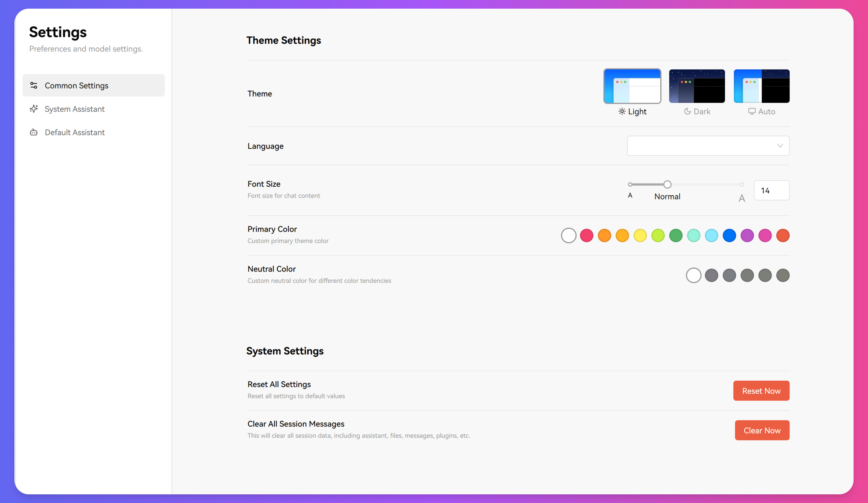868x503 pixels.
Task: Click the Language row label
Action: 266,146
